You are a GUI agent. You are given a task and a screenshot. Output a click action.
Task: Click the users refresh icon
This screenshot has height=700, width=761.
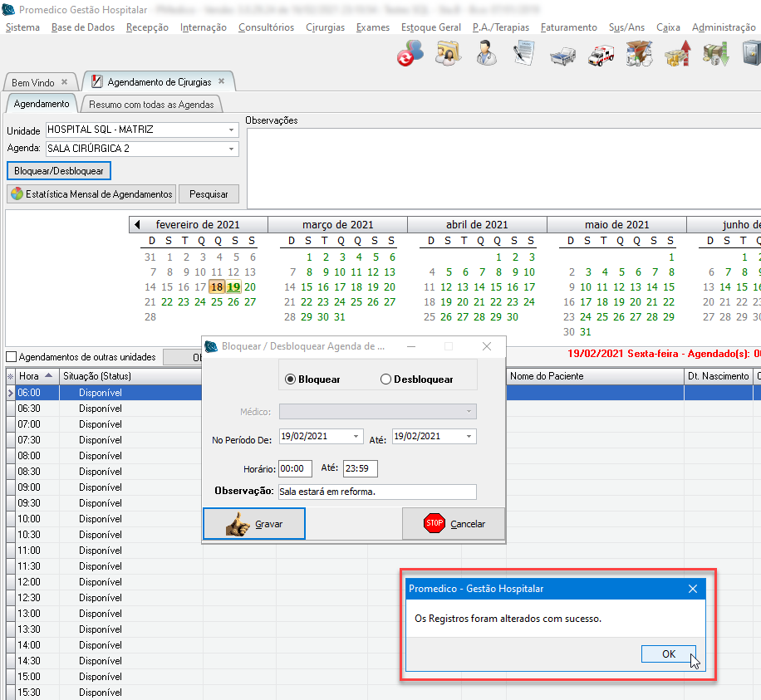point(410,53)
